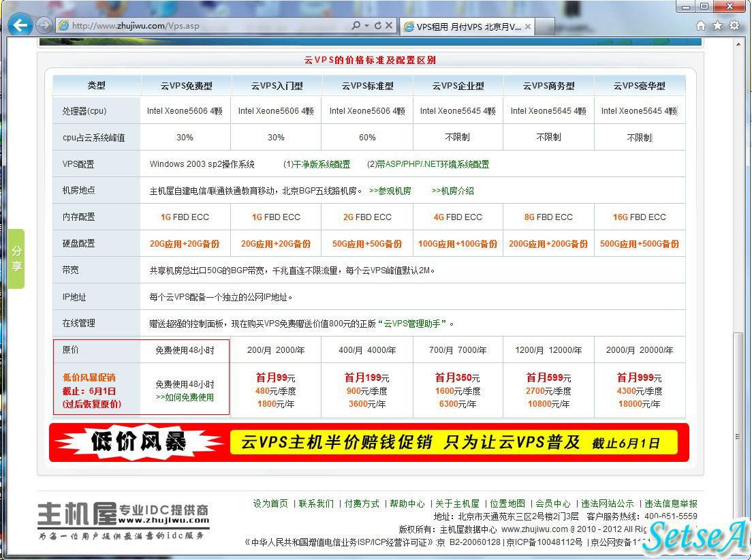This screenshot has height=560, width=752.
Task: Select the VPS租用 月付VPS browser tab
Action: (467, 27)
